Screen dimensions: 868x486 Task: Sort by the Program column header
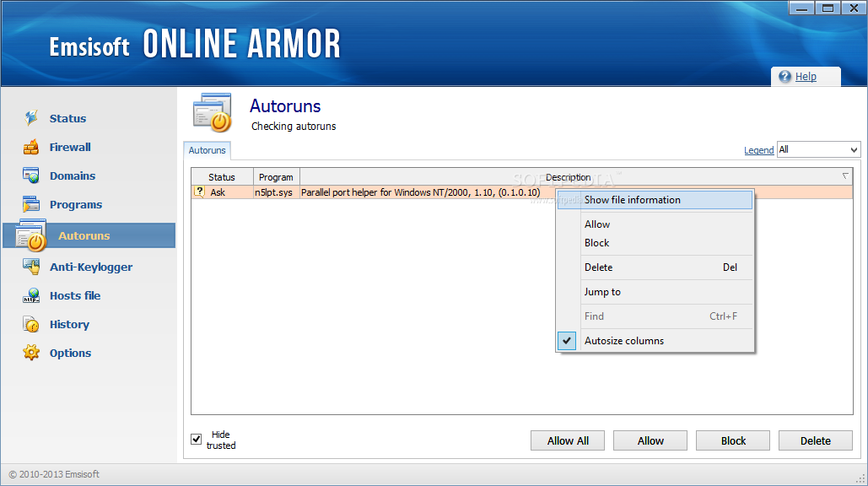pos(276,177)
